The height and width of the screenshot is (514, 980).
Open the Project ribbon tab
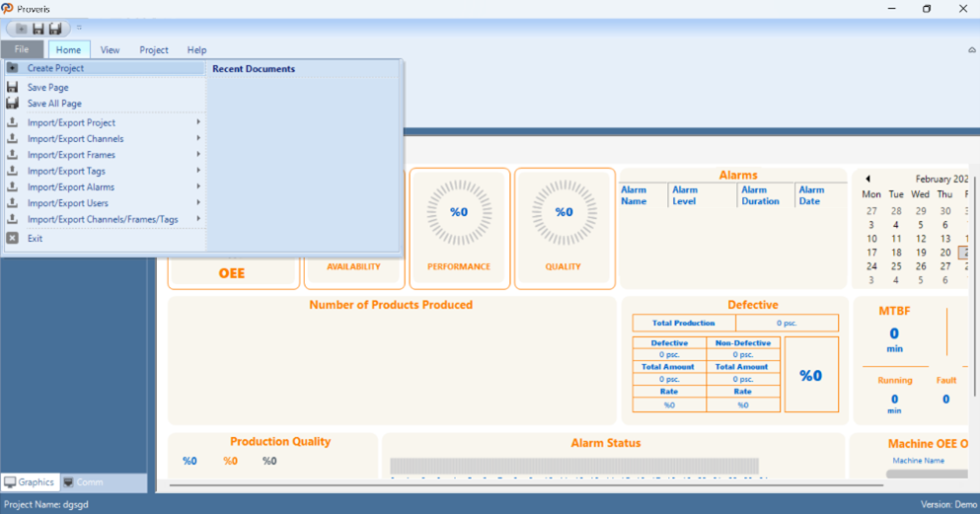pyautogui.click(x=154, y=50)
